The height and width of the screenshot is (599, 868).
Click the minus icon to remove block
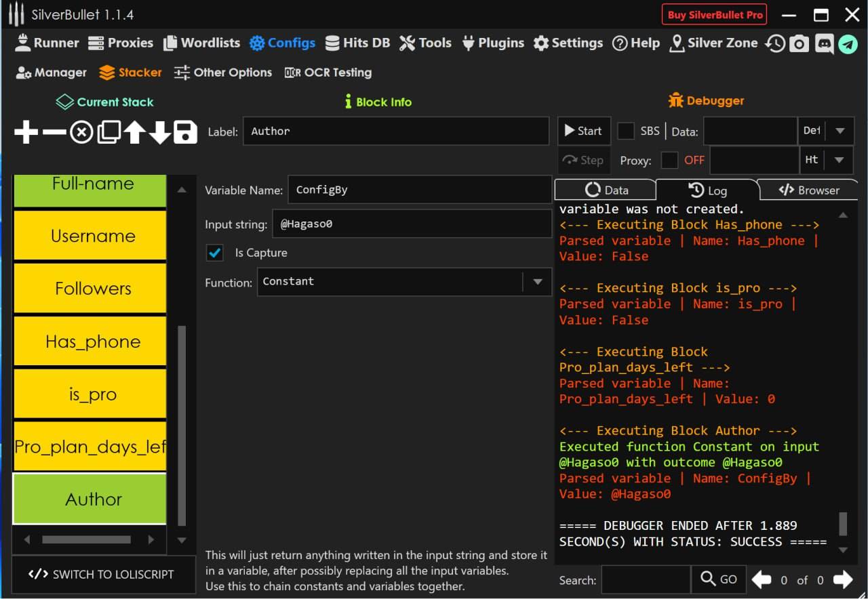(x=54, y=132)
